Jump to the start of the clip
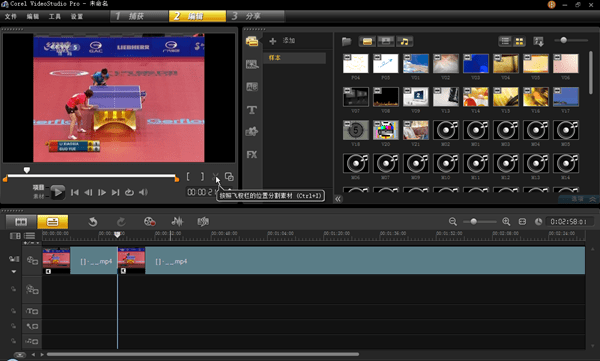Screen dimensions: 600x361 tap(75, 192)
